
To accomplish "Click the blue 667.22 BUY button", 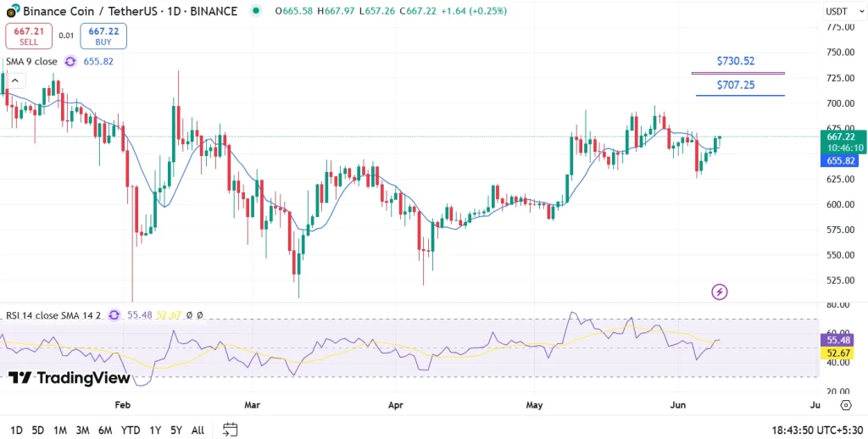I will click(x=103, y=36).
